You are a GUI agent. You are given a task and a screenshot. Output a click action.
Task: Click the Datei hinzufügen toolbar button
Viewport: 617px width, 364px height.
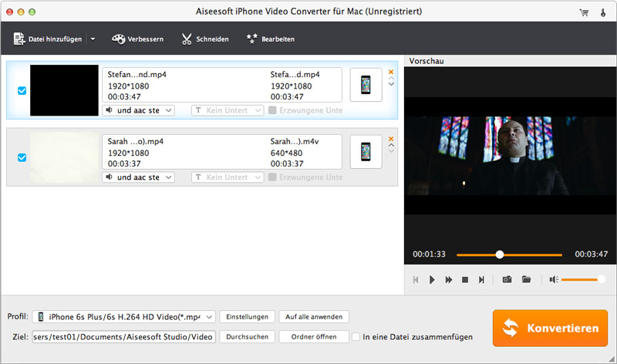pyautogui.click(x=48, y=39)
